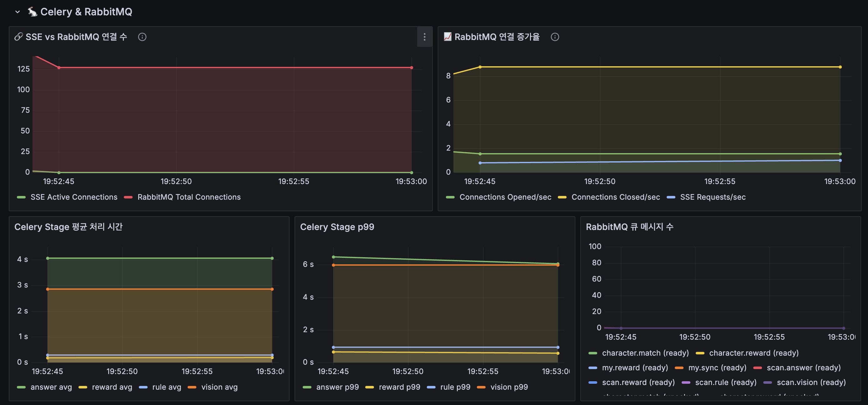Image resolution: width=868 pixels, height=405 pixels.
Task: Open Celery Stage 평균 처리 시간 panel title menu
Action: pyautogui.click(x=68, y=227)
